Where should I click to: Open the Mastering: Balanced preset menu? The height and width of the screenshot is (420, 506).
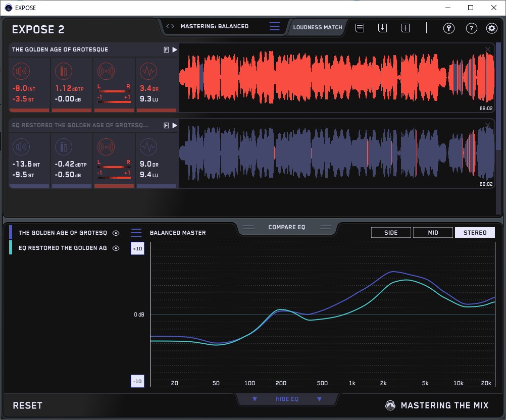[x=274, y=27]
